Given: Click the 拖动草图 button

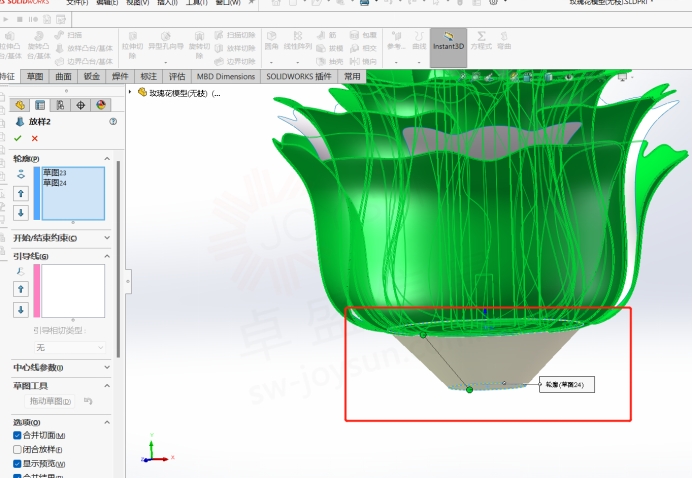Looking at the screenshot, I should [x=50, y=401].
